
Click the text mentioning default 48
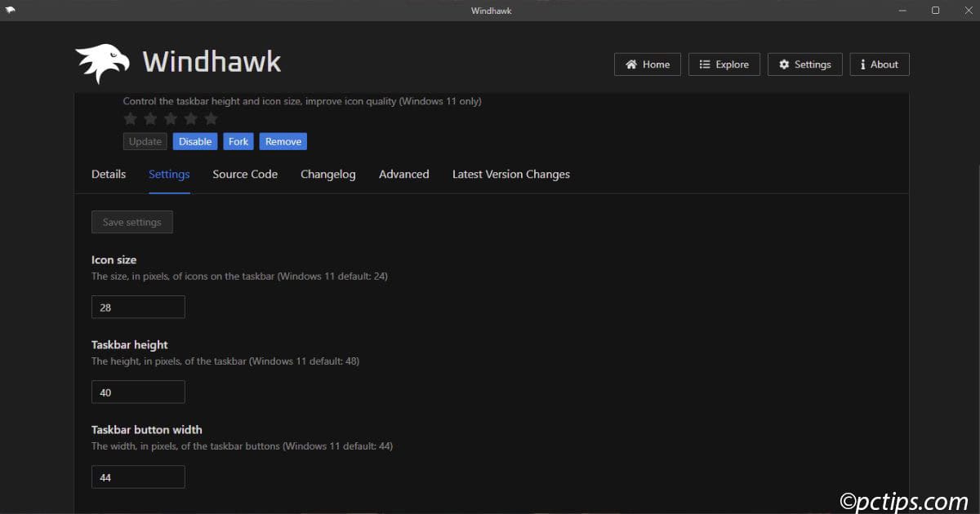[225, 361]
